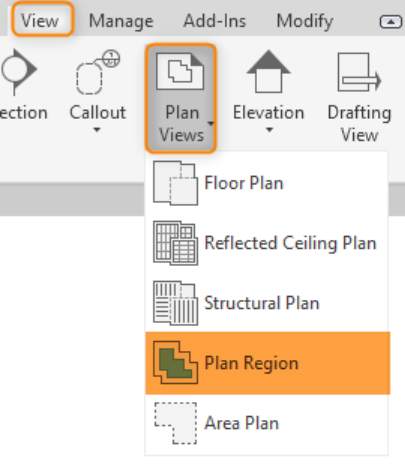Open the Modify ribbon tab
405x474 pixels.
[305, 22]
